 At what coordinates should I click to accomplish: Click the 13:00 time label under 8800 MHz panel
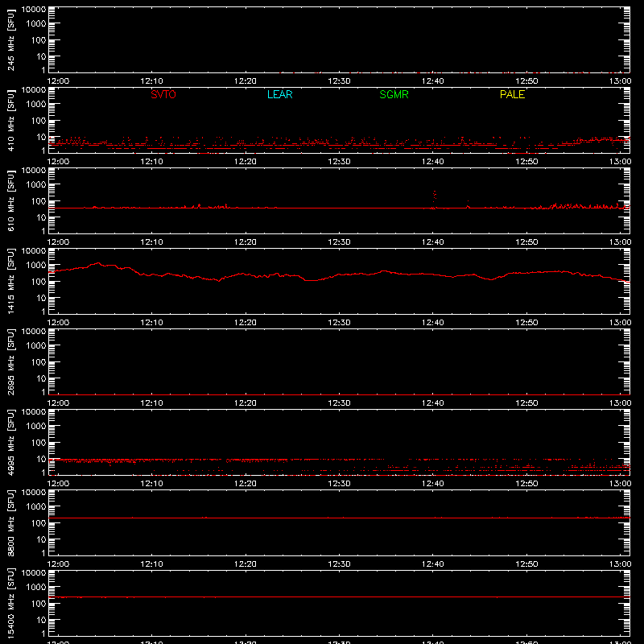[620, 564]
